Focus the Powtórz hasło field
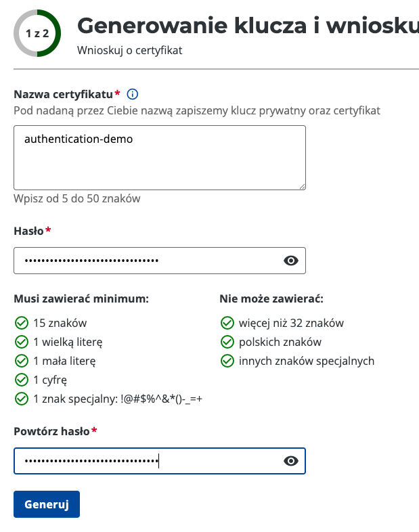Image resolution: width=419 pixels, height=532 pixels. tap(146, 461)
